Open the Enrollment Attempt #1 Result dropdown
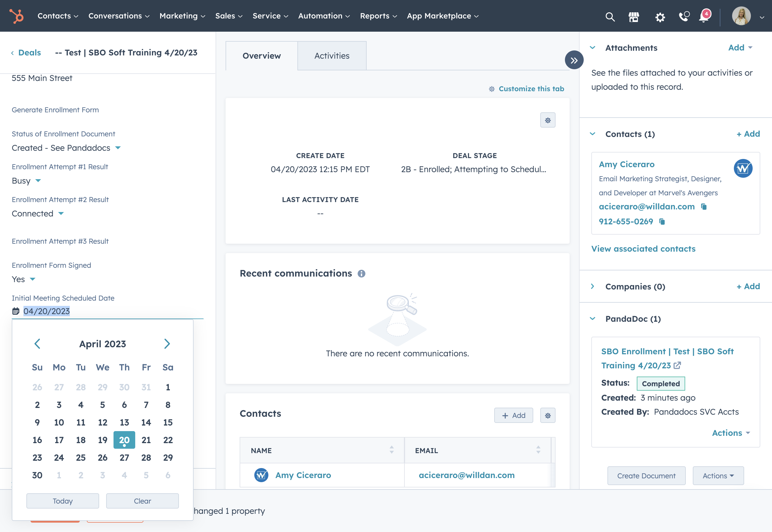Viewport: 772px width, 532px height. (26, 181)
